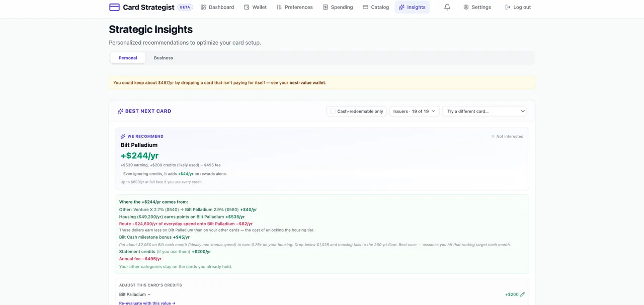
Task: Click the Annual fee −$495/yr line
Action: [140, 259]
